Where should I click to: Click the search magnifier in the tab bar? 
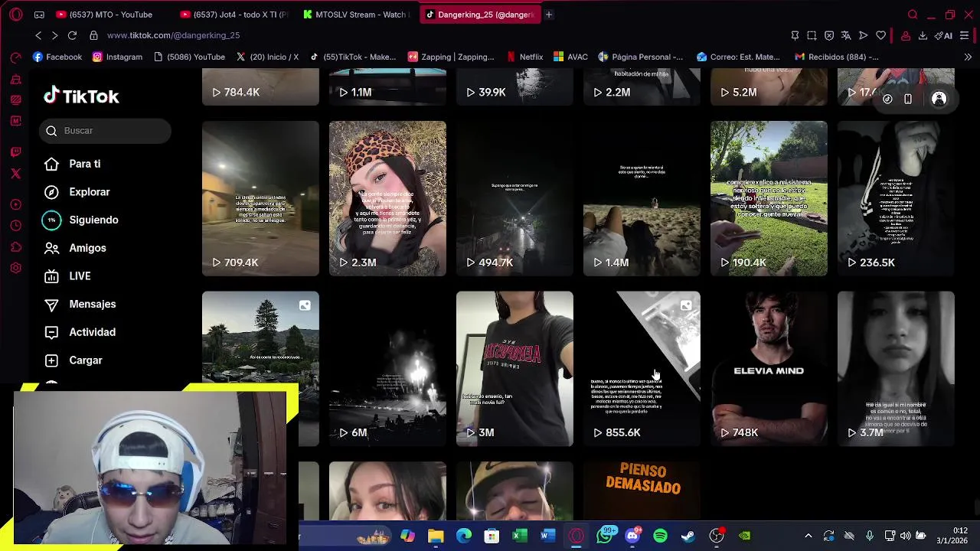(x=913, y=15)
